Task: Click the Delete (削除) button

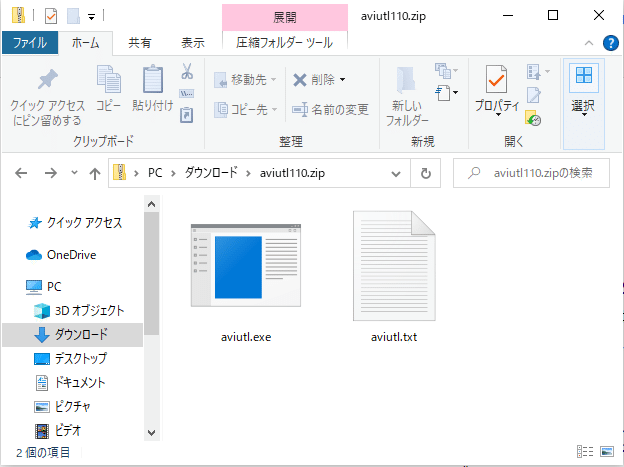Action: coord(314,80)
